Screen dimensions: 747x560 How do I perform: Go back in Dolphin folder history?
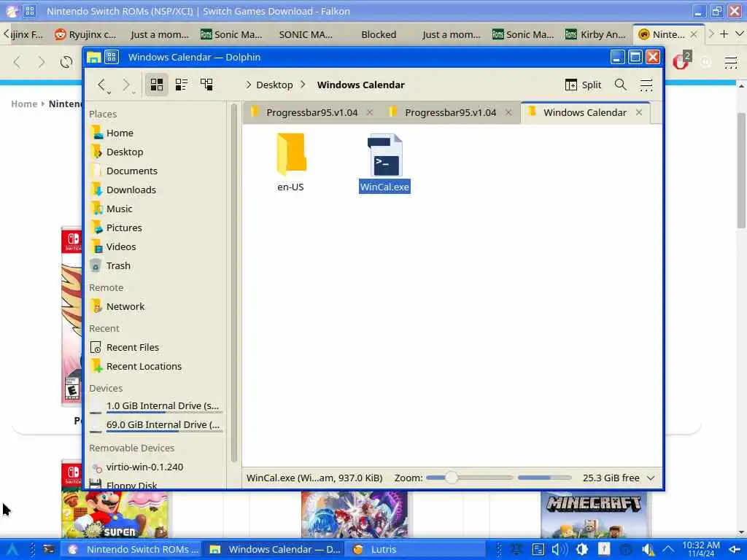click(101, 85)
